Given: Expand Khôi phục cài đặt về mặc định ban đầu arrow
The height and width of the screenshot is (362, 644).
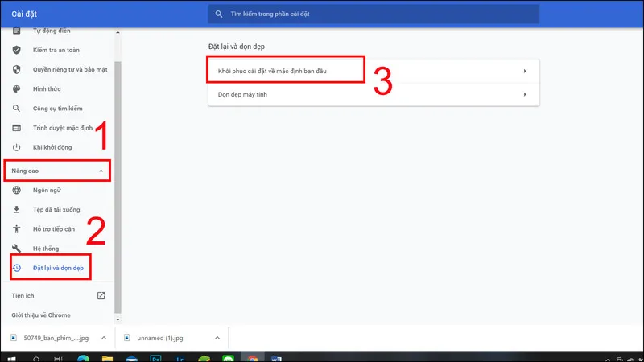Looking at the screenshot, I should 524,72.
